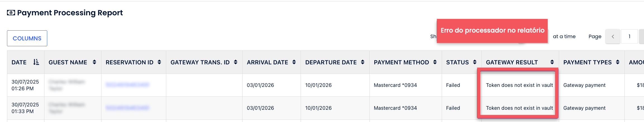Click the red Erro do processador annotation
644x122 pixels.
tap(492, 31)
